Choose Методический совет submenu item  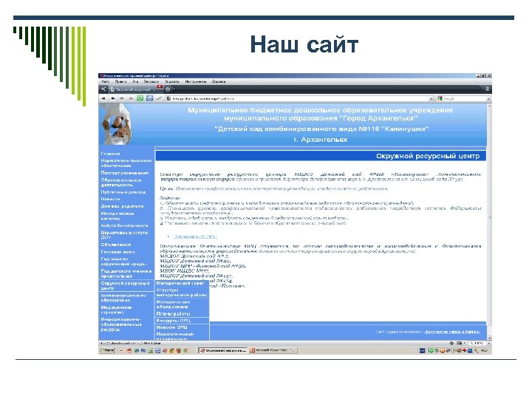[180, 283]
